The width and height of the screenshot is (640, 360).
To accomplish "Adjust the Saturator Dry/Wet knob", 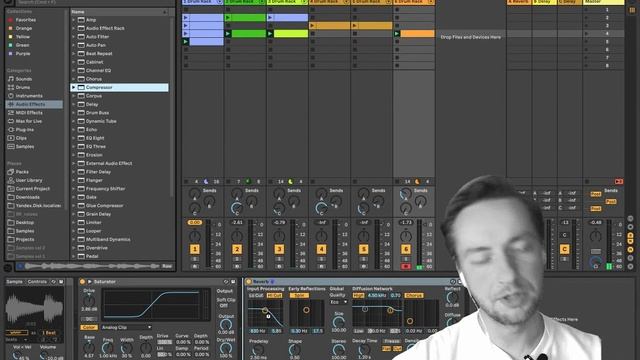I will tap(226, 348).
